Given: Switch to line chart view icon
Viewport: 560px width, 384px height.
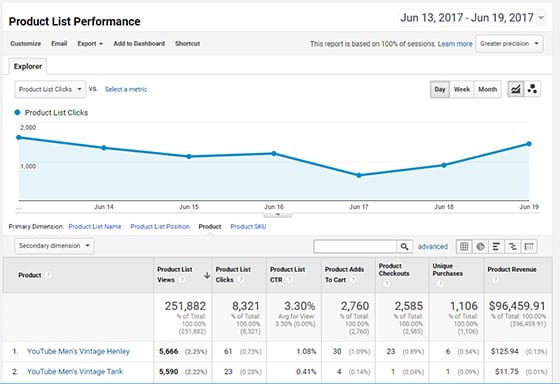Looking at the screenshot, I should point(516,89).
